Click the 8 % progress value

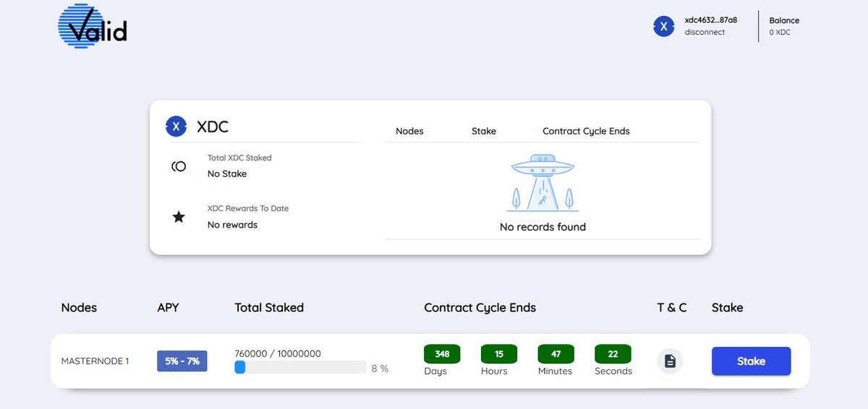pyautogui.click(x=380, y=369)
